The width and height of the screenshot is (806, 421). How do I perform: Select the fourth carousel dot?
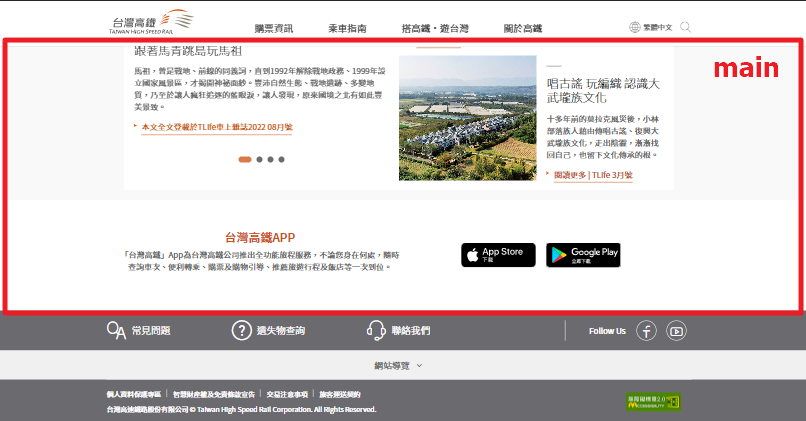pos(281,159)
